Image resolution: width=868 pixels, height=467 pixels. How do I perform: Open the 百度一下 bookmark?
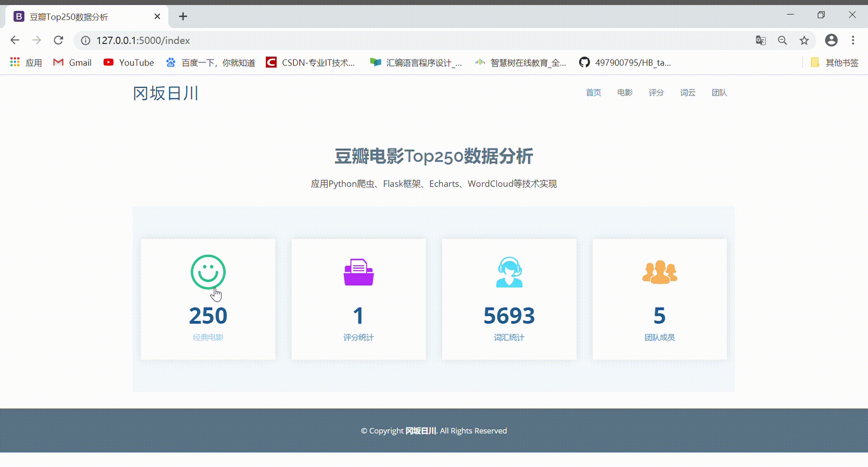(211, 62)
